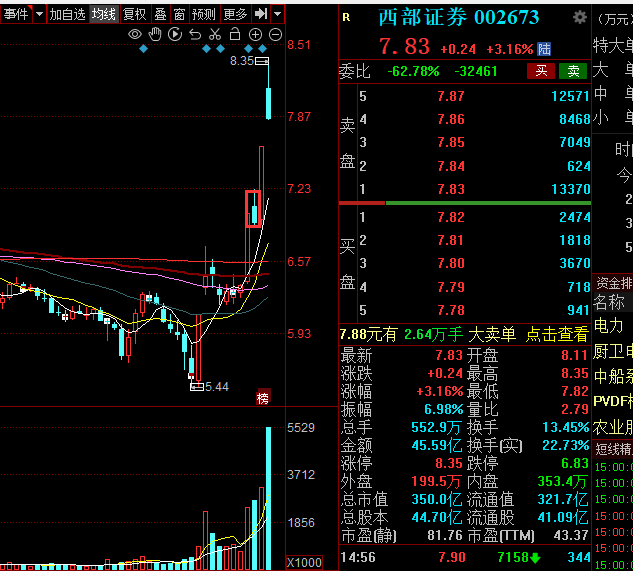Toggle the 复权 adjustment button
Screen dimensions: 633x571
pyautogui.click(x=135, y=14)
